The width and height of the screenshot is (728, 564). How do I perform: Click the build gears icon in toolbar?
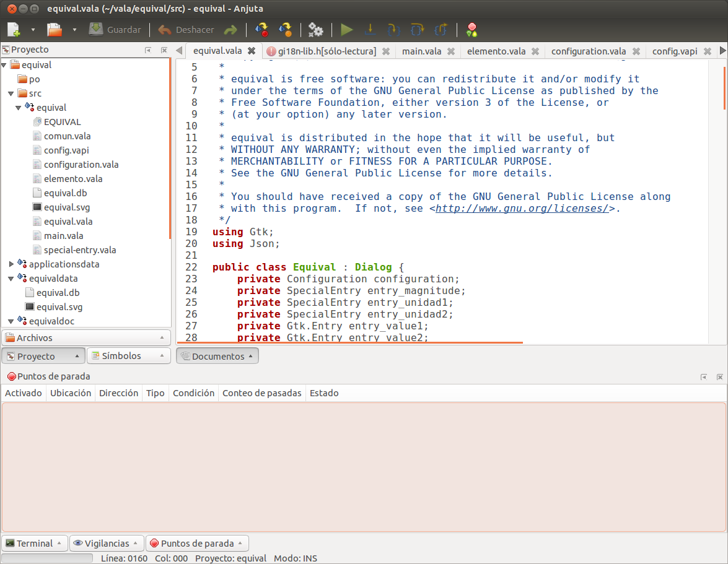click(x=316, y=30)
